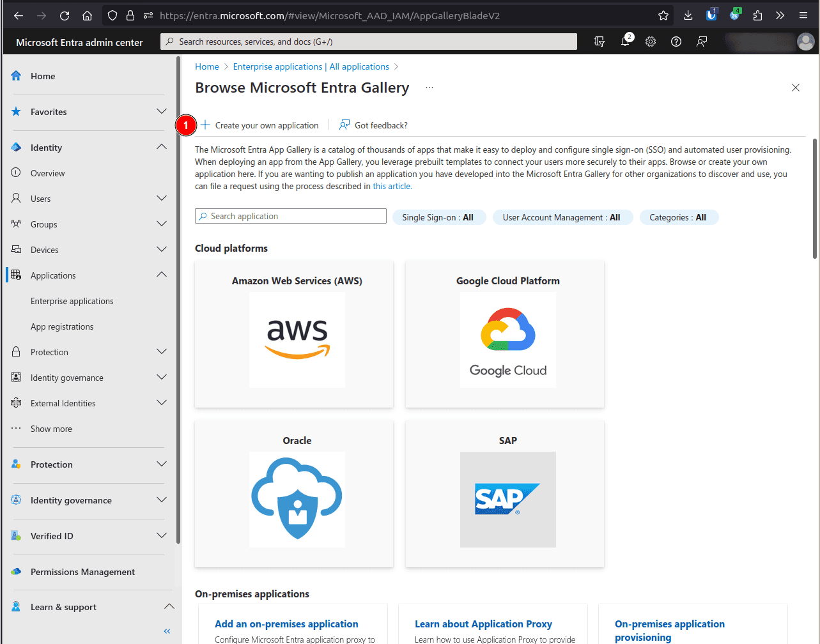Select the Oracle application card
The height and width of the screenshot is (644, 820).
coord(294,494)
